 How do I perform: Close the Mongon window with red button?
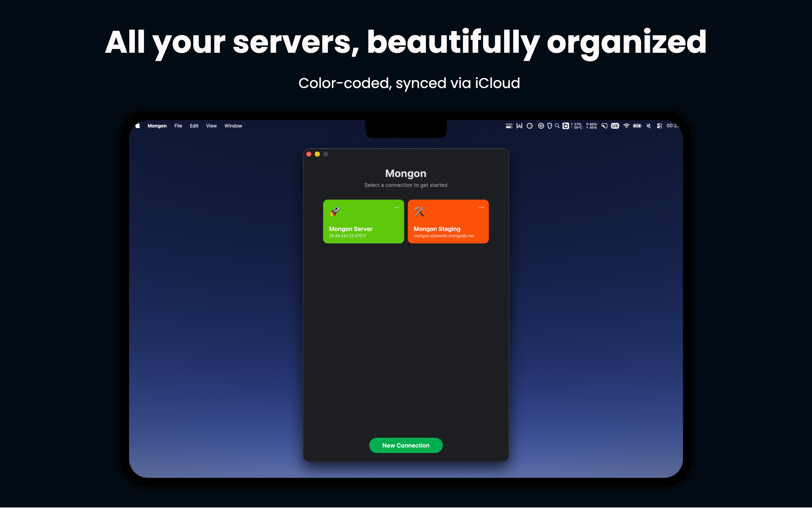[x=309, y=154]
